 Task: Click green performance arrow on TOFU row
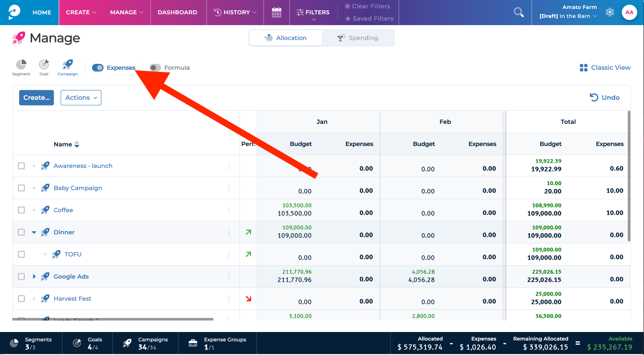coord(248,255)
